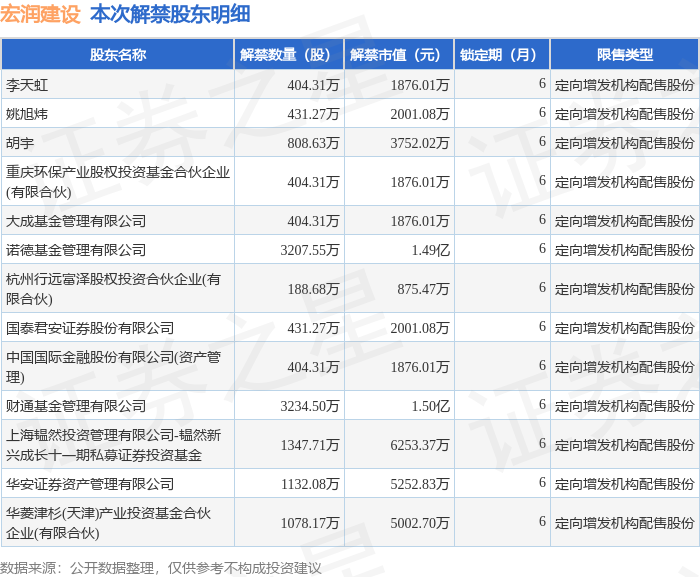
Task: Click 808.63万 quantity in 胡宇 row
Action: tap(313, 143)
